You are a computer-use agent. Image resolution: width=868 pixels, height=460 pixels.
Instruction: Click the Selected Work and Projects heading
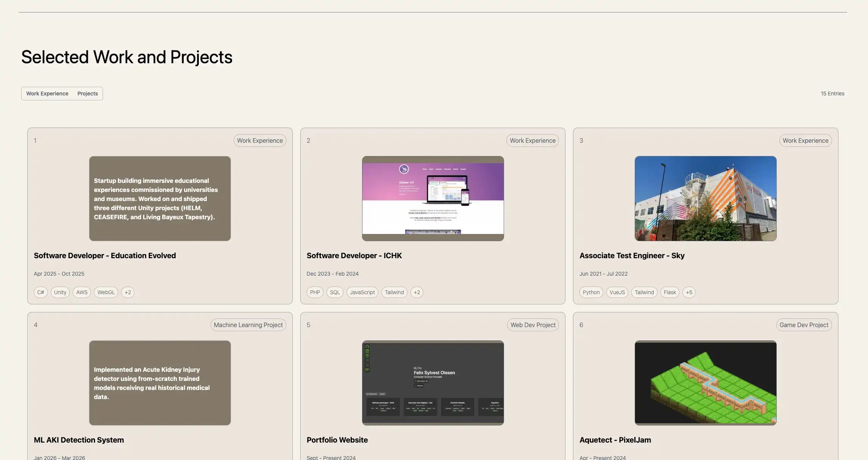[127, 57]
